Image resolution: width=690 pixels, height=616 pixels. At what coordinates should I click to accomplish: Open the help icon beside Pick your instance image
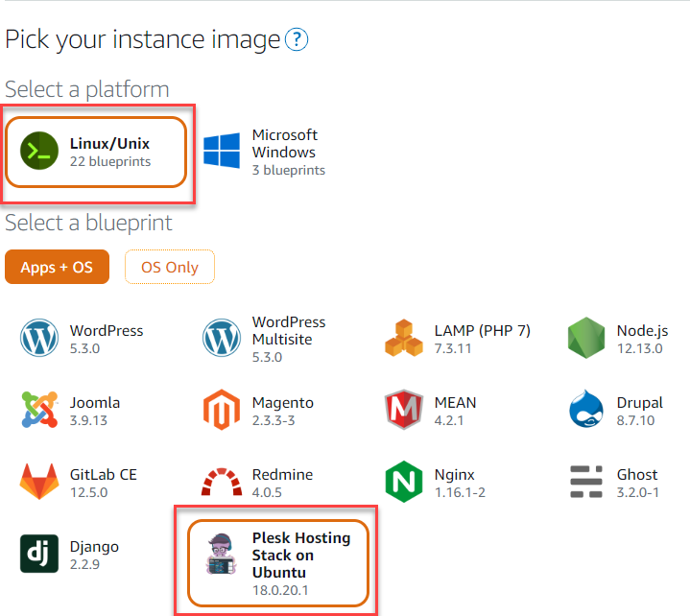(x=297, y=39)
